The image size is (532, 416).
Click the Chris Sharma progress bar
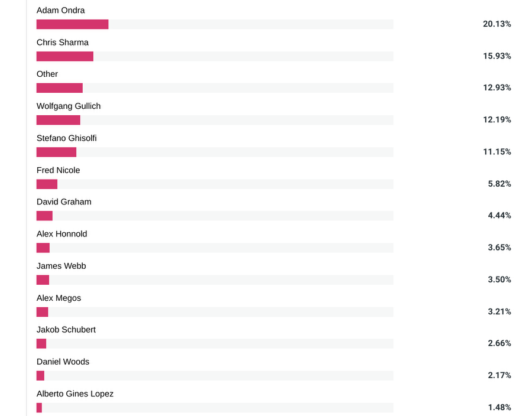[215, 56]
